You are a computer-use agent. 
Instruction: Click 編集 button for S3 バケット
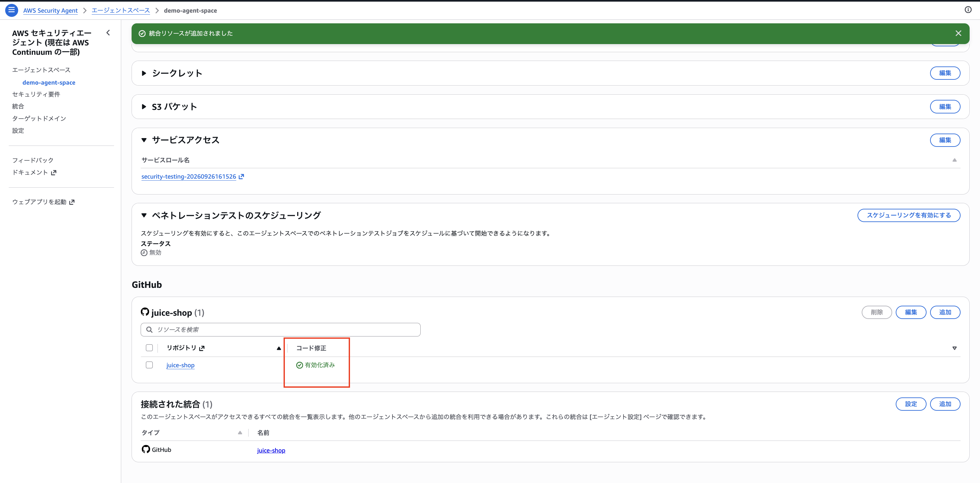(945, 107)
